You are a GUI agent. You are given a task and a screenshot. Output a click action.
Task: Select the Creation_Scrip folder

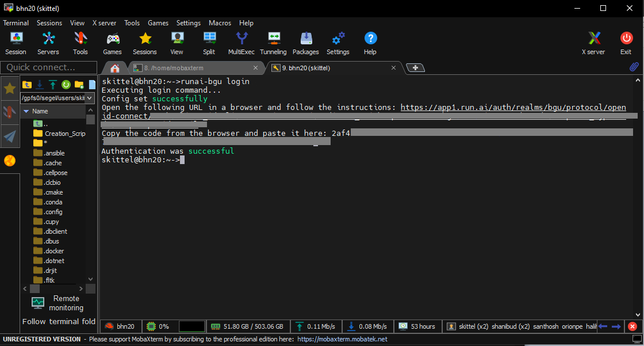click(x=60, y=134)
